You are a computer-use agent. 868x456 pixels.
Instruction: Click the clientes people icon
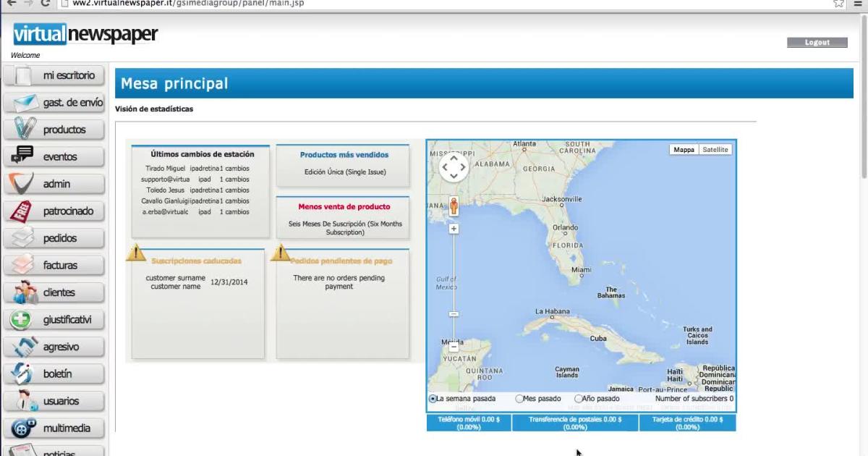(x=24, y=292)
